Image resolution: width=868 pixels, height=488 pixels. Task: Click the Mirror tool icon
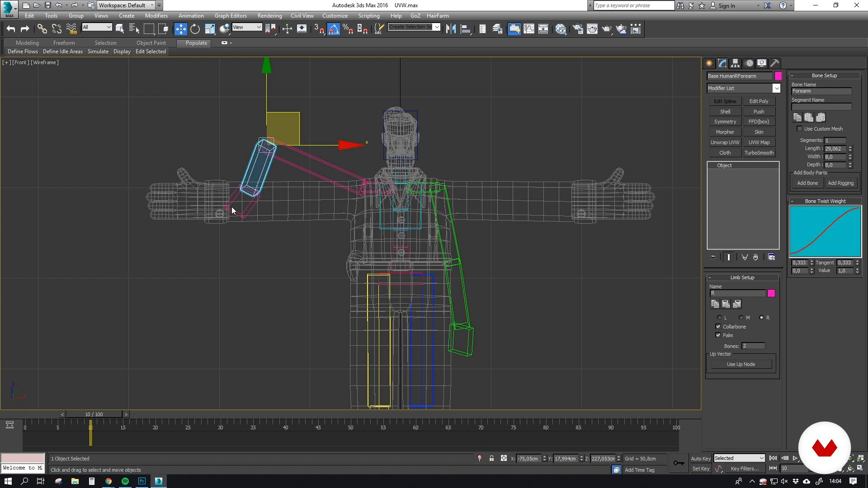coord(451,29)
